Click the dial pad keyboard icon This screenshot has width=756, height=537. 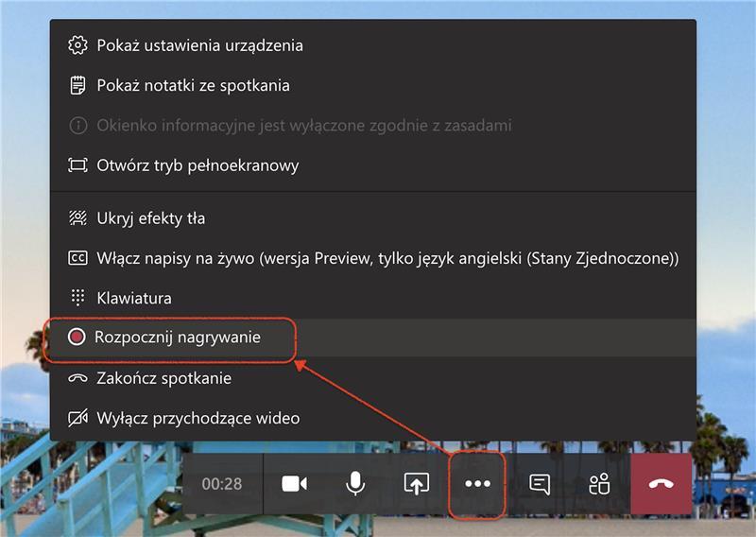(x=77, y=298)
